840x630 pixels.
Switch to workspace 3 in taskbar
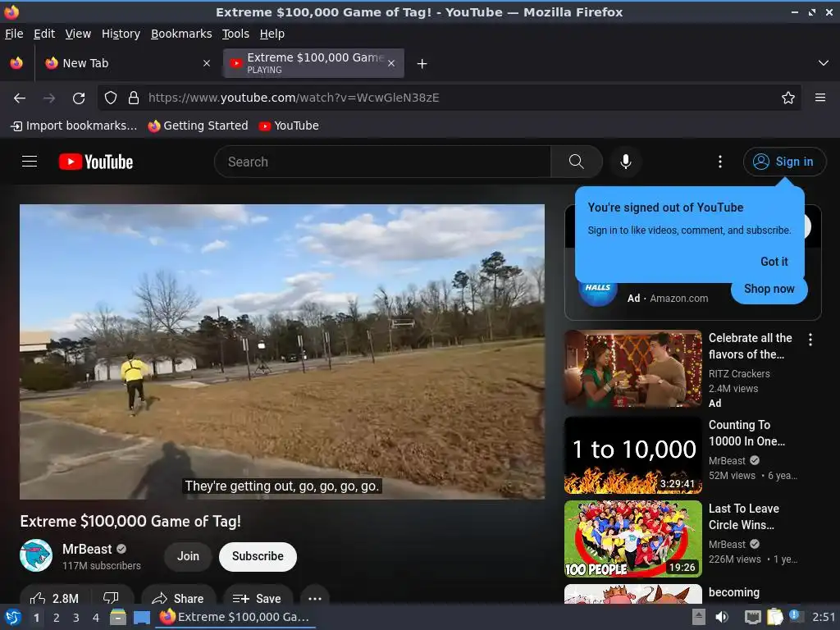[76, 618]
